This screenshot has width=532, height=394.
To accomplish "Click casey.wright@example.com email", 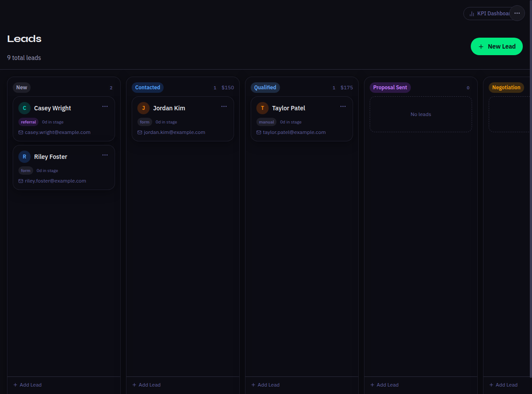I will (x=58, y=132).
